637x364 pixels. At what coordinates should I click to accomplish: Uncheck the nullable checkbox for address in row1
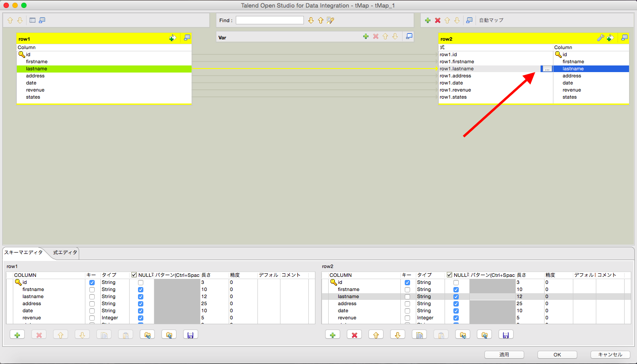pyautogui.click(x=140, y=303)
